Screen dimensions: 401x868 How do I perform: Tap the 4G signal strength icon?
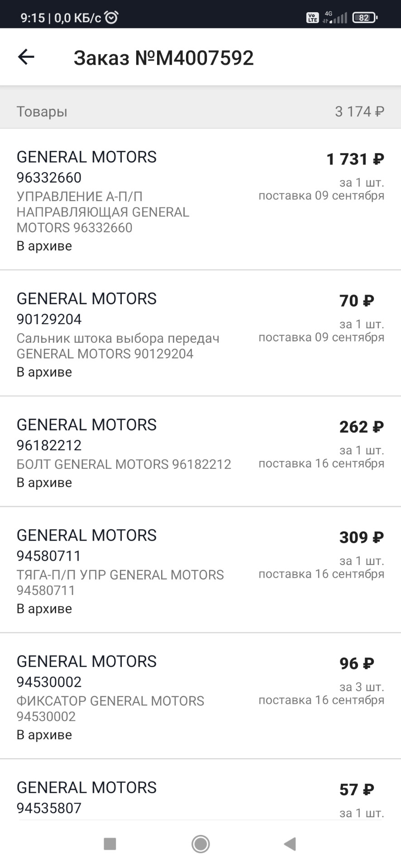pos(335,17)
